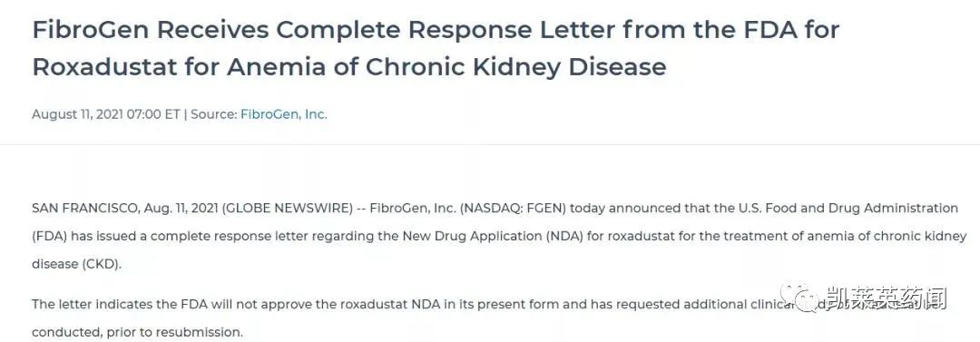Click the date "August 11, 2021 07:00 ET"
This screenshot has height=342, width=980.
click(105, 114)
